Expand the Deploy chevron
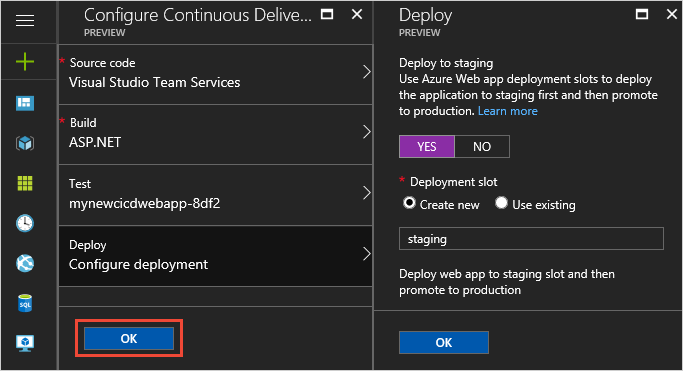The image size is (683, 371). pos(366,253)
